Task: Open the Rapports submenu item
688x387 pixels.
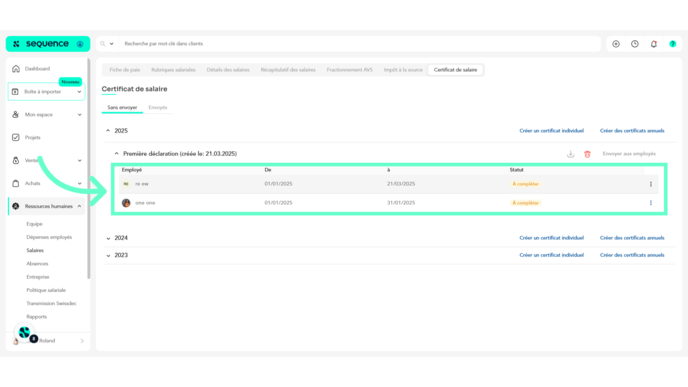Action: 36,317
